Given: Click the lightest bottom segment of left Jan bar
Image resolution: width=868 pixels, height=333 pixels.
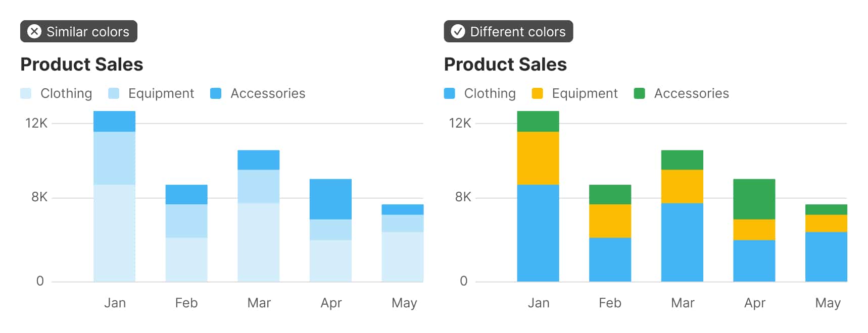Looking at the screenshot, I should [114, 233].
